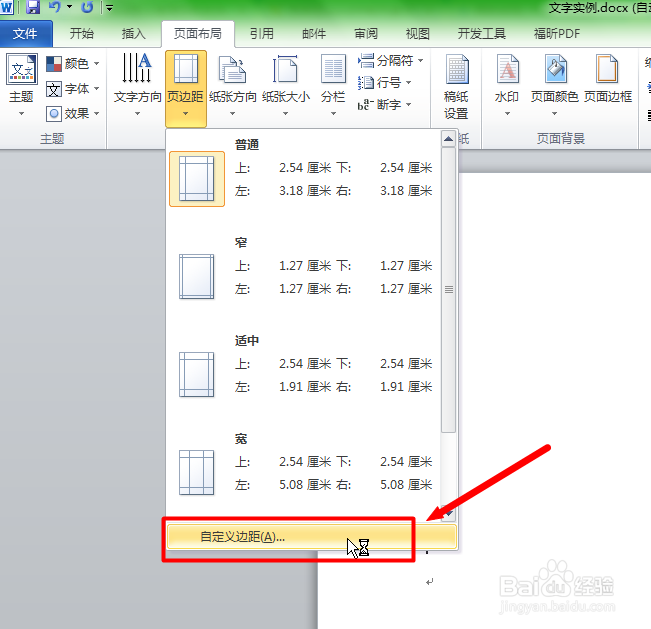Image resolution: width=651 pixels, height=629 pixels.
Task: Switch to the 审阅 tab
Action: [366, 34]
